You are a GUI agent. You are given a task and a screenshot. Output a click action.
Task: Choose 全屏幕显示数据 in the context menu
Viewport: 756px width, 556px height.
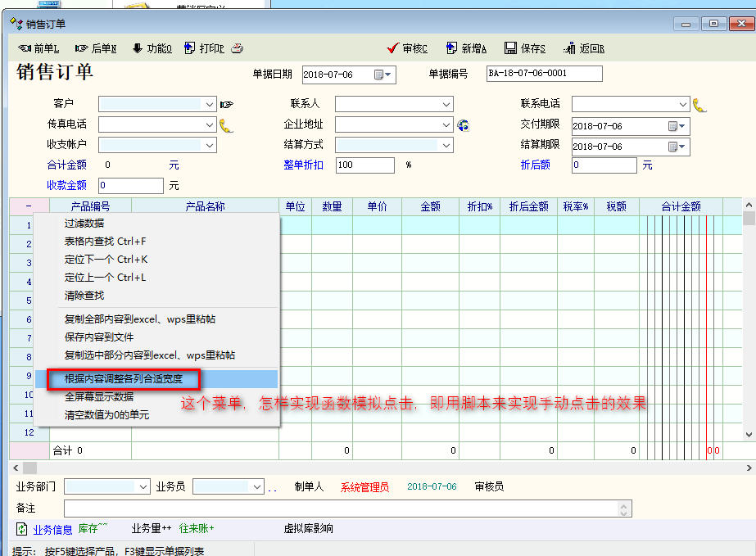coord(99,397)
